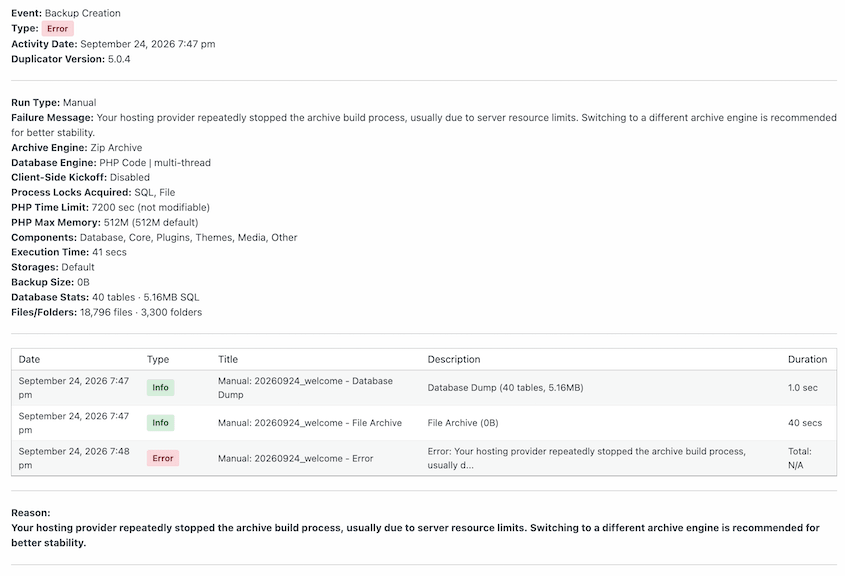The image size is (845, 576).
Task: Click the bold reason paragraph below the Reason heading
Action: click(415, 536)
